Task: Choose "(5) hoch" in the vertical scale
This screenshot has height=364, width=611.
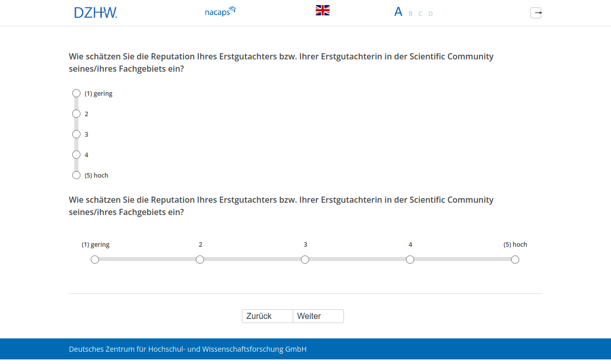Action: (x=76, y=175)
